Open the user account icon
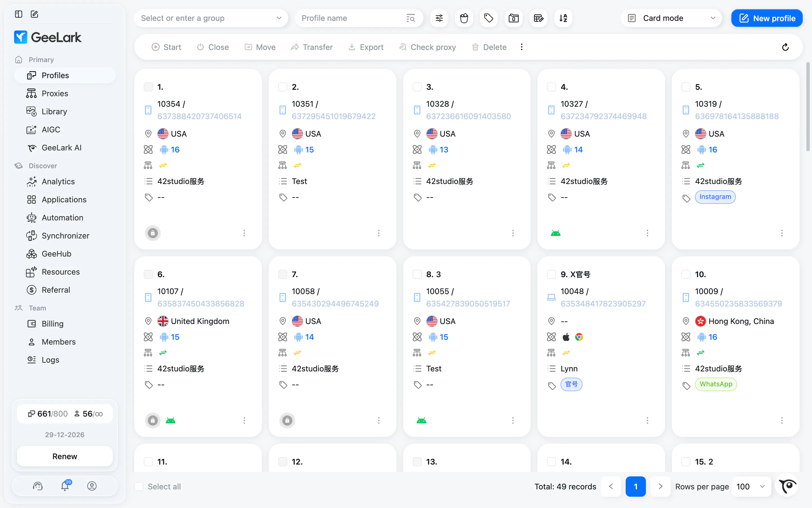Image resolution: width=812 pixels, height=508 pixels. click(92, 486)
